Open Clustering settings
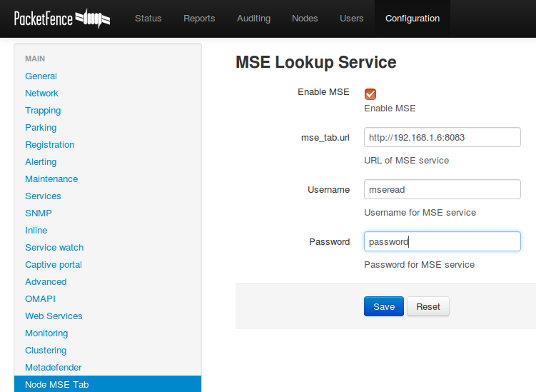Image resolution: width=536 pixels, height=392 pixels. click(46, 350)
